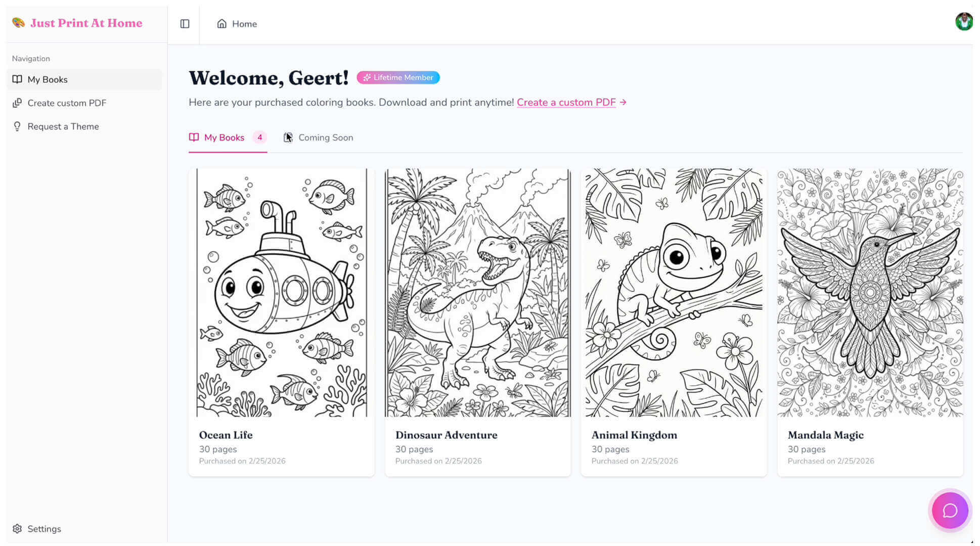This screenshot has height=546, width=980.
Task: View the Animal Kingdom chameleon cover
Action: pyautogui.click(x=674, y=292)
